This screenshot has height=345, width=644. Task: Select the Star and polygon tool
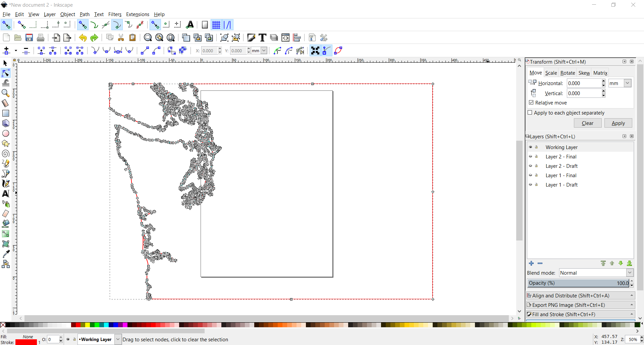click(6, 143)
